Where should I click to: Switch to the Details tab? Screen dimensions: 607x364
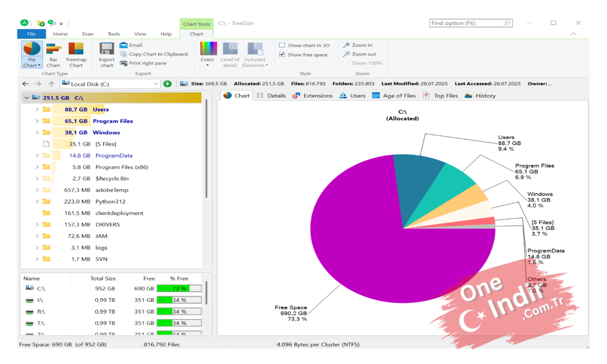coord(271,96)
